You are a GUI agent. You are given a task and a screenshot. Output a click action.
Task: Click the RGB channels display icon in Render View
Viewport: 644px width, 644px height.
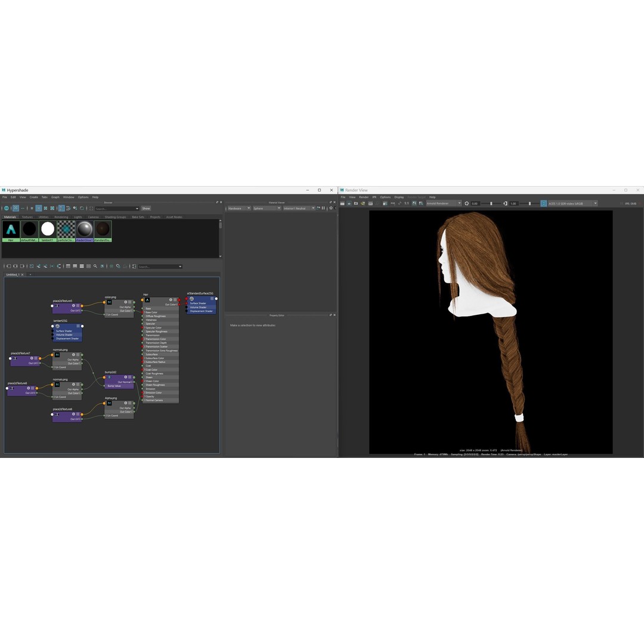[x=392, y=203]
